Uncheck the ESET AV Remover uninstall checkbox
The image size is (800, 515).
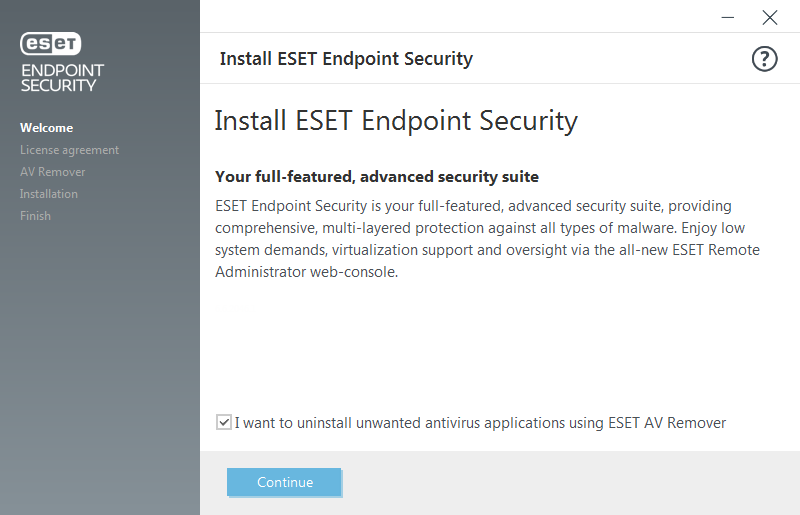click(x=223, y=422)
